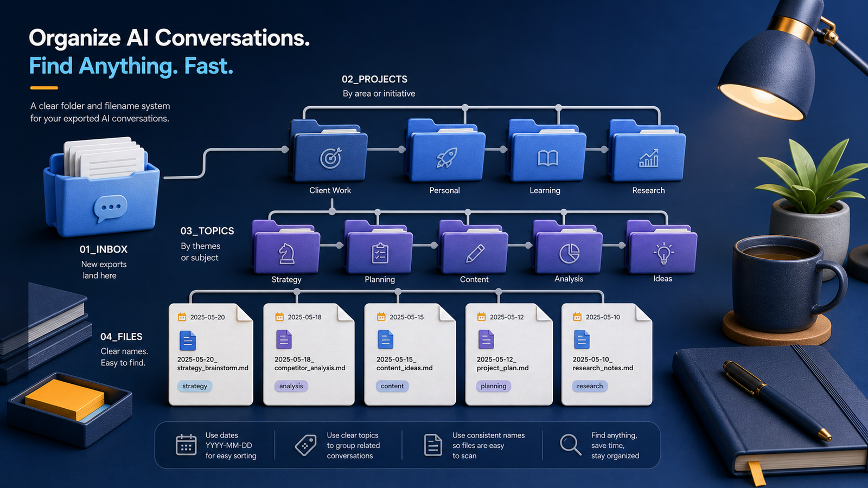868x488 pixels.
Task: Click the 01_INBOX label
Action: click(x=104, y=249)
